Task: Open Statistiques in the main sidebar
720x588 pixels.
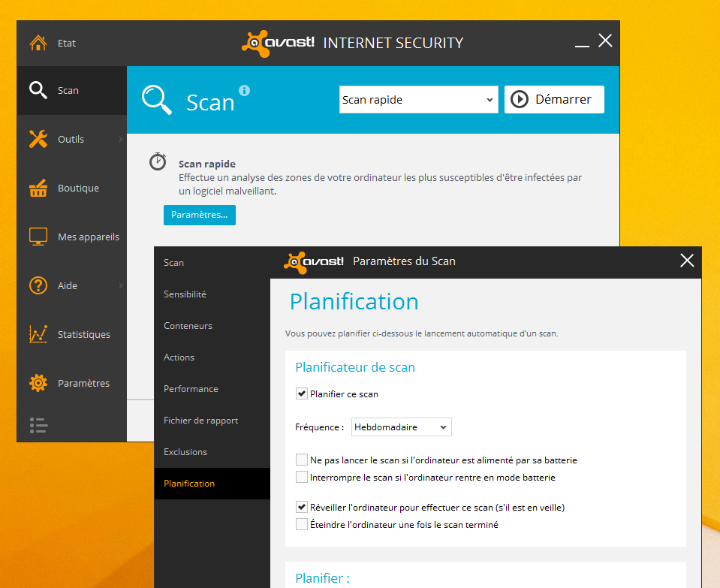Action: click(71, 334)
